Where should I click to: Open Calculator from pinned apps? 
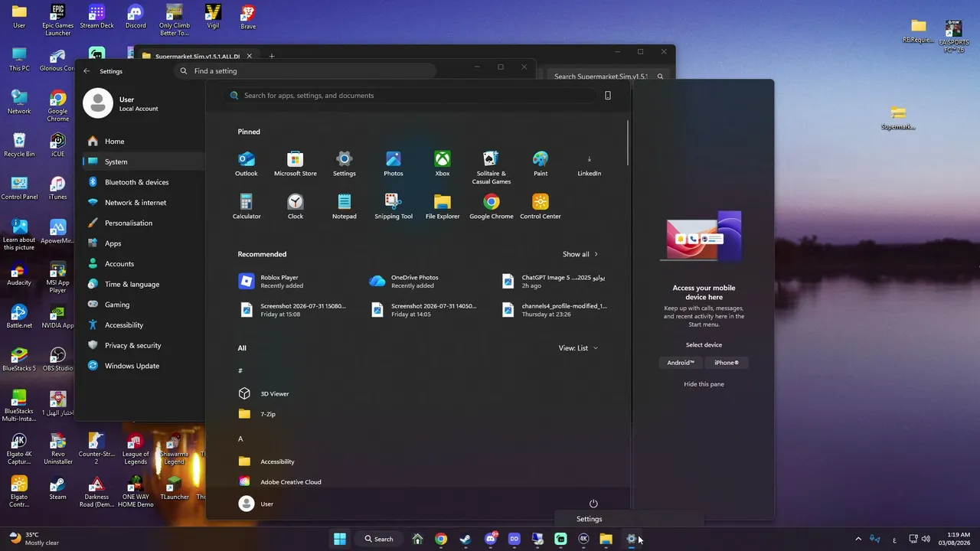(x=246, y=207)
